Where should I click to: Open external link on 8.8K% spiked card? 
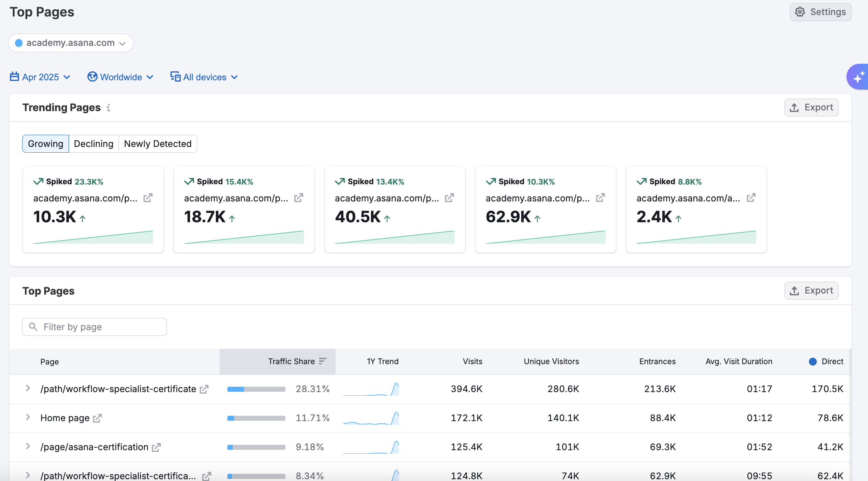click(x=751, y=198)
